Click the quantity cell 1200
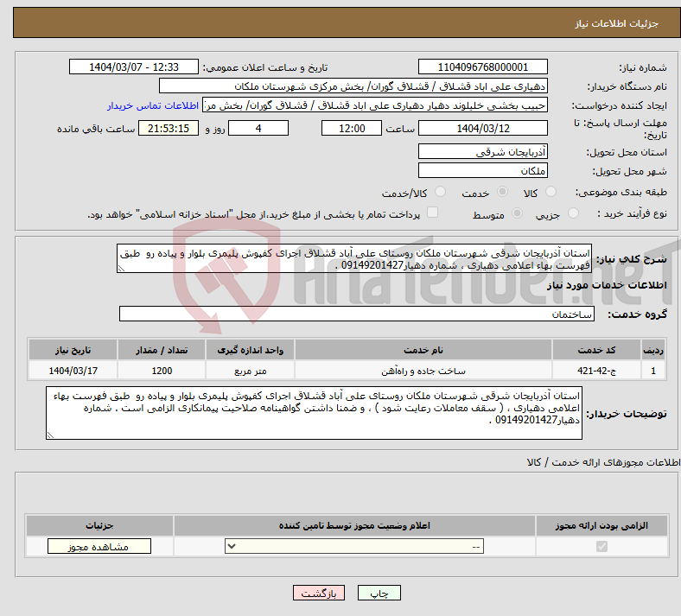The width and height of the screenshot is (681, 616). [x=162, y=371]
